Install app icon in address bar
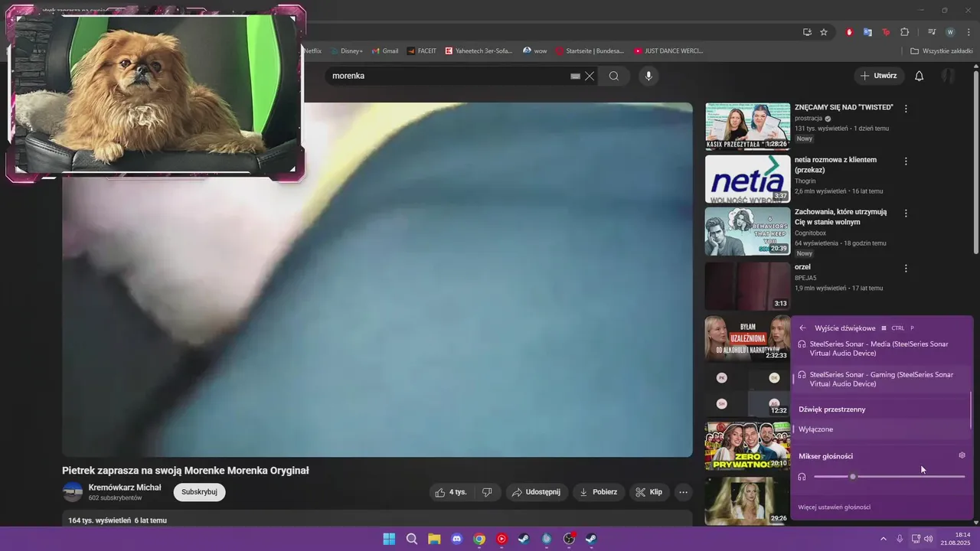The height and width of the screenshot is (551, 980). tap(807, 32)
